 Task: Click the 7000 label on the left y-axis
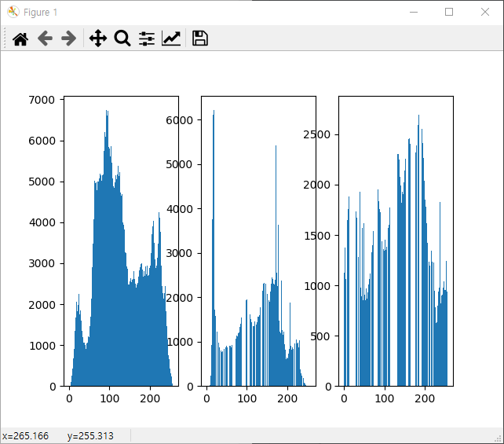click(x=42, y=100)
